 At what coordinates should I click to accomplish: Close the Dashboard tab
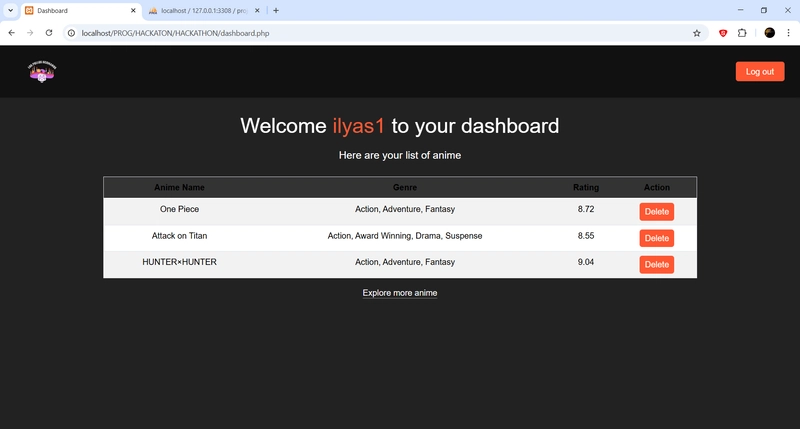(133, 10)
